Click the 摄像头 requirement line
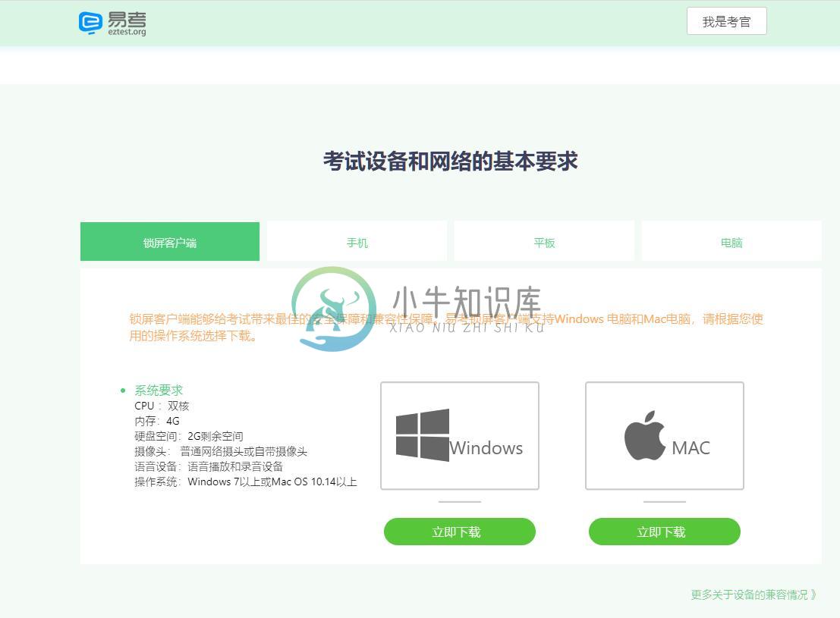This screenshot has width=840, height=618. pyautogui.click(x=221, y=451)
